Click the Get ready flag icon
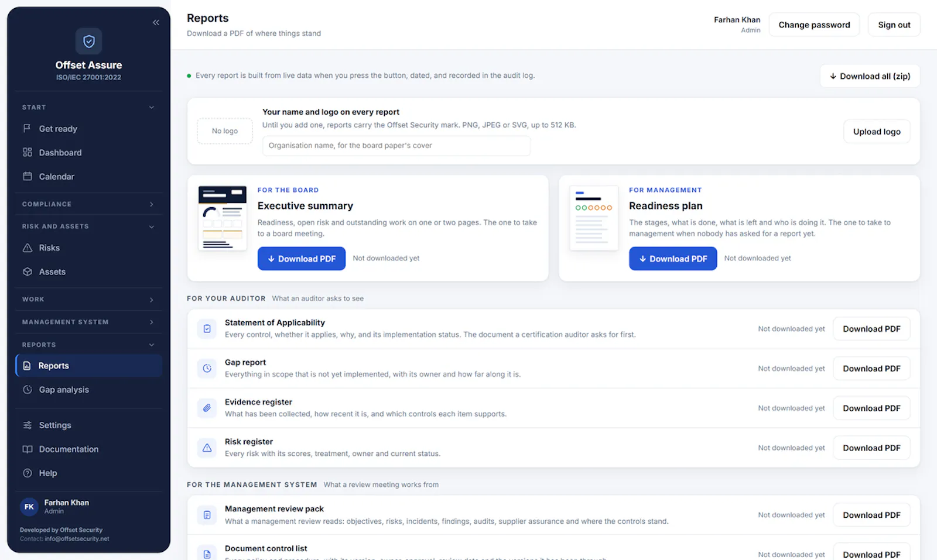 point(27,128)
